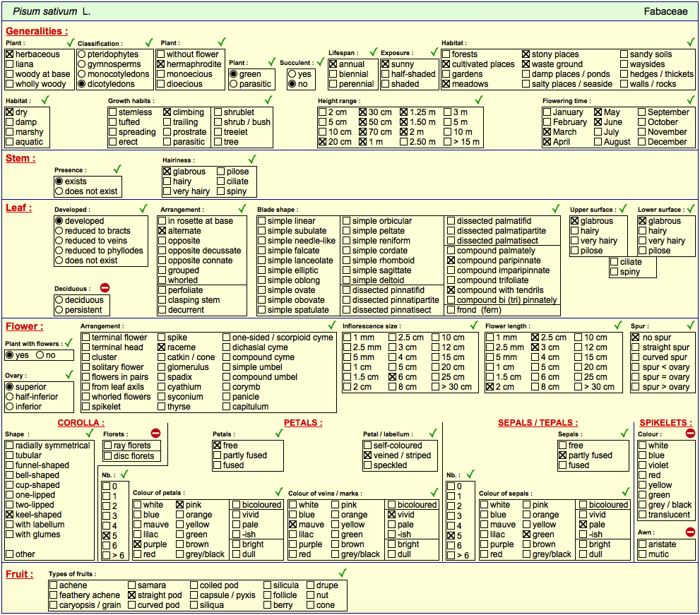Click the red no-entry icon beside Awn
700x615 pixels.
(x=690, y=532)
